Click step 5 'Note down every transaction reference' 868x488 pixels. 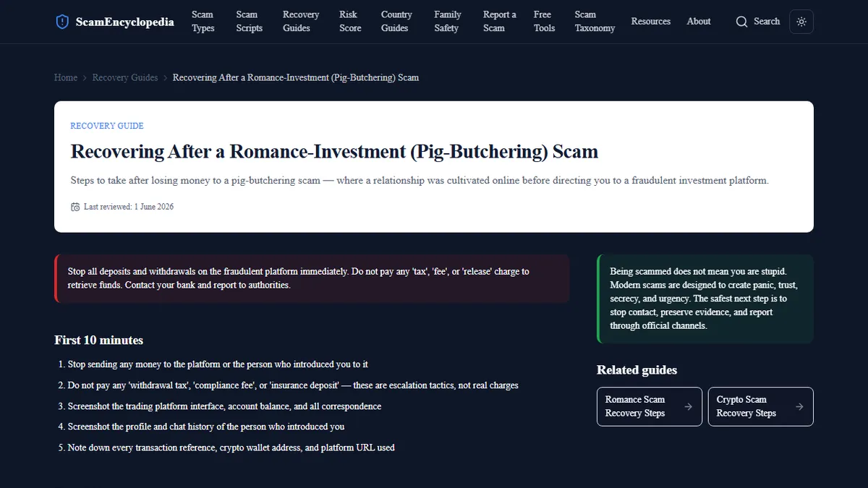231,448
